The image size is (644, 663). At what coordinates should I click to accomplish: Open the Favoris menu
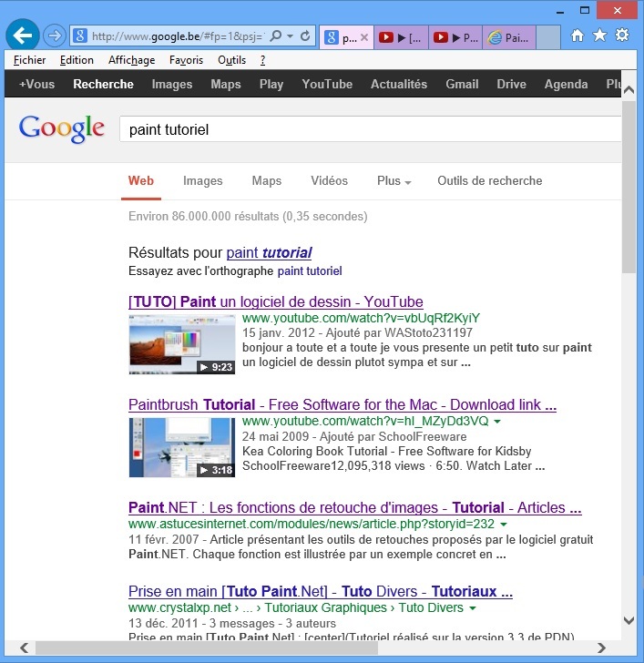(186, 60)
